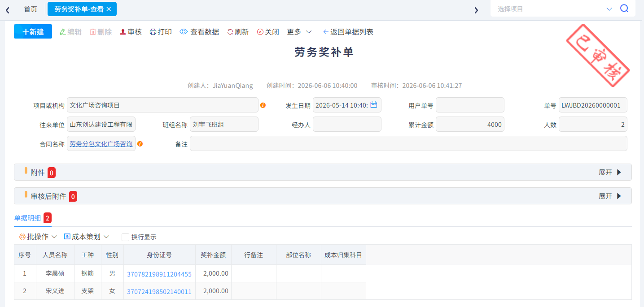Viewport: 644px width, 307px height.
Task: Open the 更多 dropdown menu
Action: 299,32
